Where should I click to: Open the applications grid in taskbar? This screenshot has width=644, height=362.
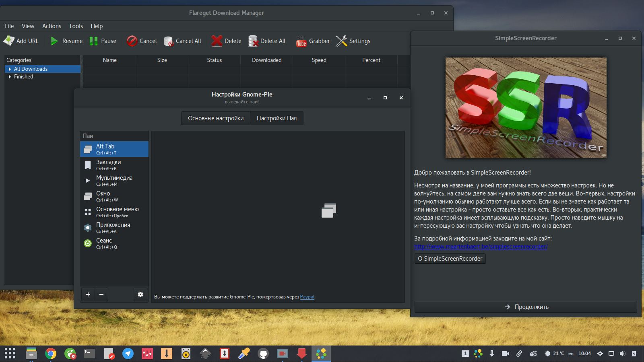tap(10, 354)
